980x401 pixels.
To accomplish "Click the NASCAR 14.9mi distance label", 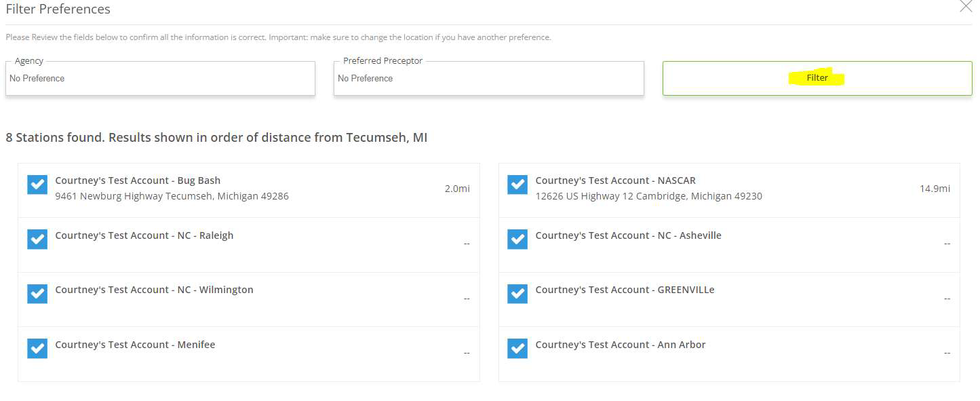I will coord(935,189).
